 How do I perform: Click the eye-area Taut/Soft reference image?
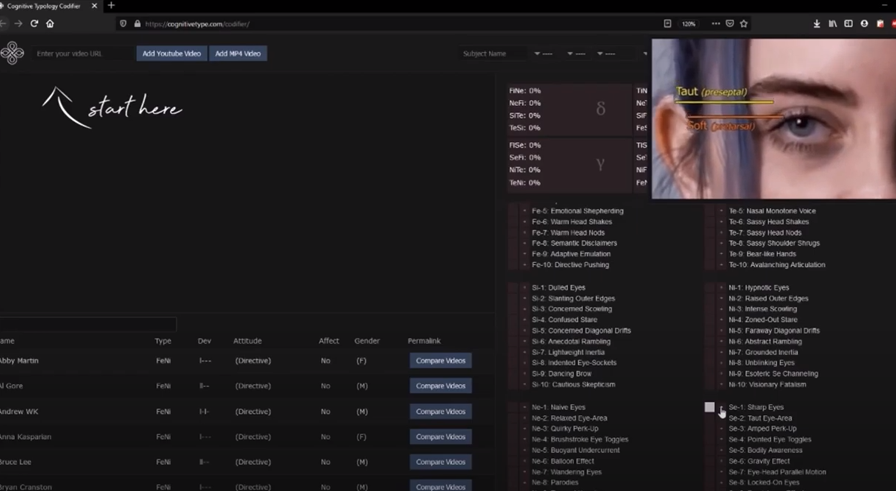(x=774, y=119)
